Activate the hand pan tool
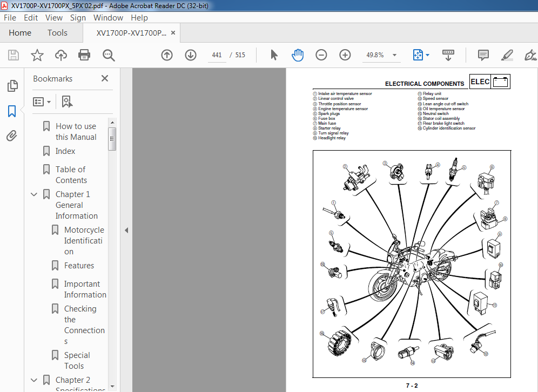The height and width of the screenshot is (392, 538). pos(298,55)
